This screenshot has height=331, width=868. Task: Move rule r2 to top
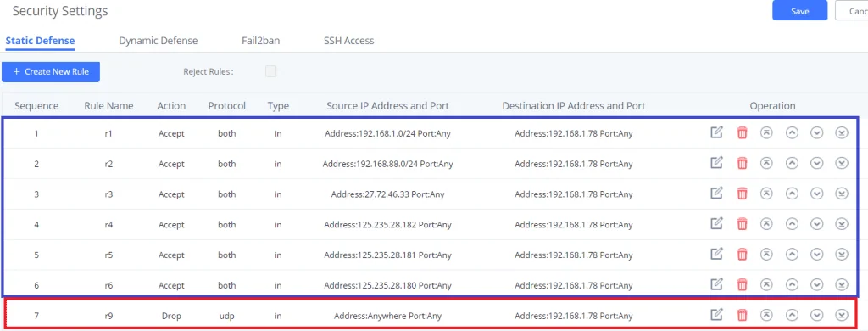coord(766,163)
